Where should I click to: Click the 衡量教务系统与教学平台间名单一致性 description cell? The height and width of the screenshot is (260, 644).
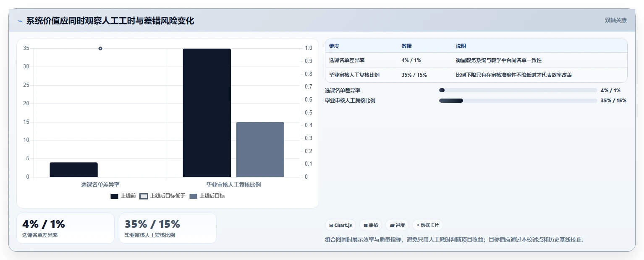coord(499,60)
